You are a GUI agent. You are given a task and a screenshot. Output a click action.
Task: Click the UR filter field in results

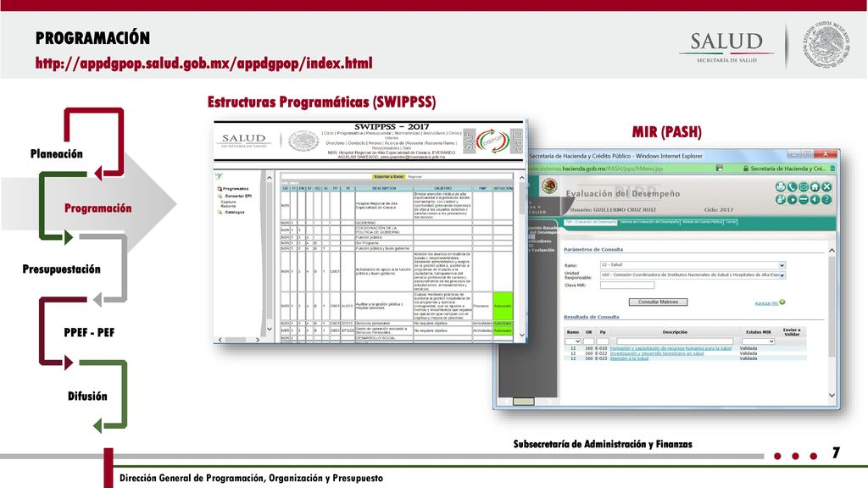click(x=588, y=341)
